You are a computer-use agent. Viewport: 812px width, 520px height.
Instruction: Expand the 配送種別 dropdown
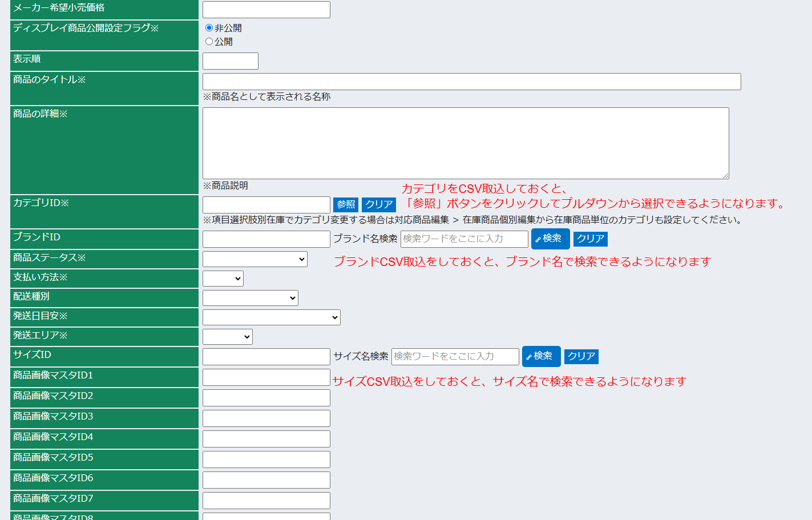click(251, 298)
